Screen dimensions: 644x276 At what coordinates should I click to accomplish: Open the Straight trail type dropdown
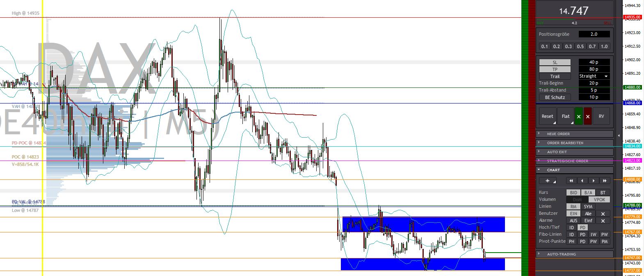(x=594, y=76)
